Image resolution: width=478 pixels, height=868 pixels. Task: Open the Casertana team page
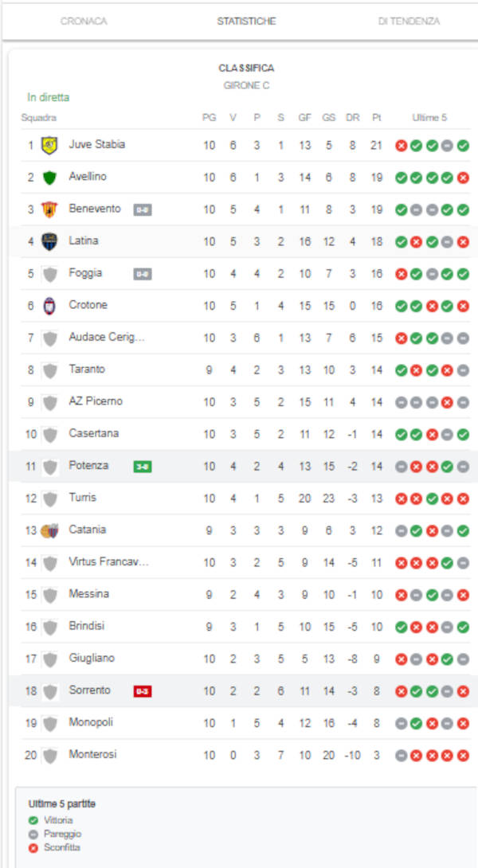point(92,434)
